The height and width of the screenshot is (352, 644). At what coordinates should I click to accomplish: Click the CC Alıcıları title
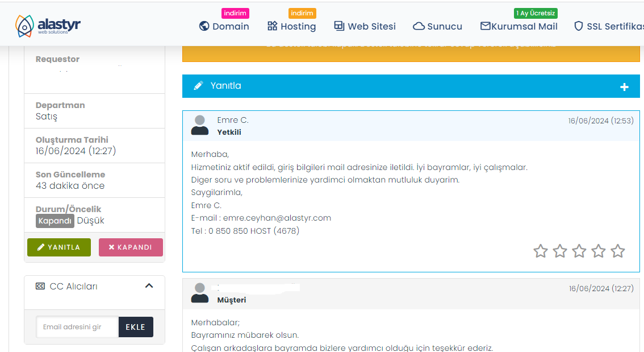(x=73, y=286)
